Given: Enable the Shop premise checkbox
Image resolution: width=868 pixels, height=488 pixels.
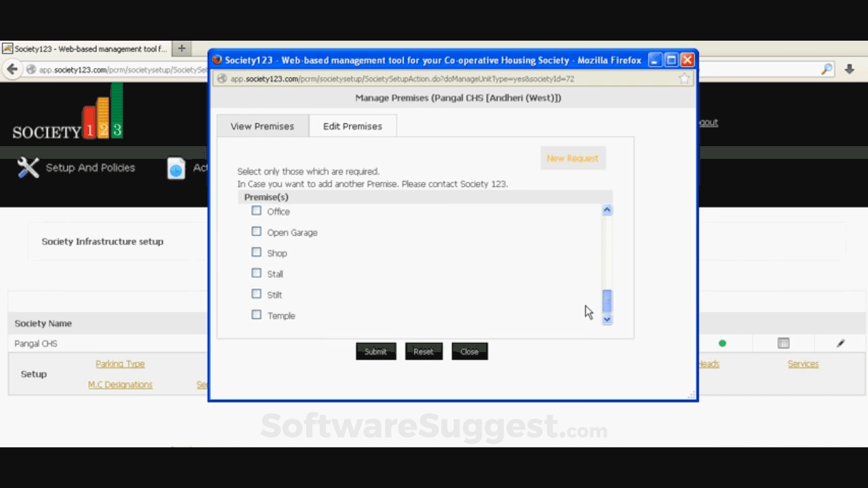Looking at the screenshot, I should 257,252.
